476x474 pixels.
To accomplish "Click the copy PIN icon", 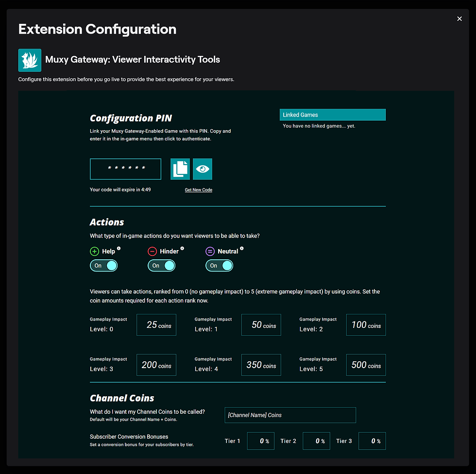I will (x=180, y=169).
